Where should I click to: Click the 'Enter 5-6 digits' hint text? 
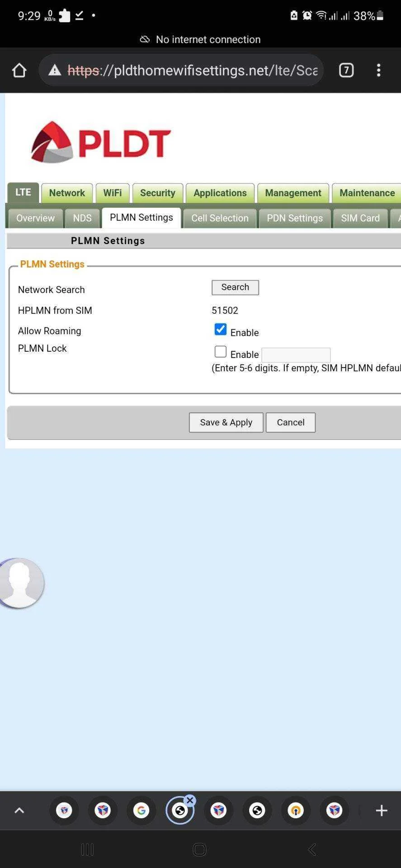306,368
